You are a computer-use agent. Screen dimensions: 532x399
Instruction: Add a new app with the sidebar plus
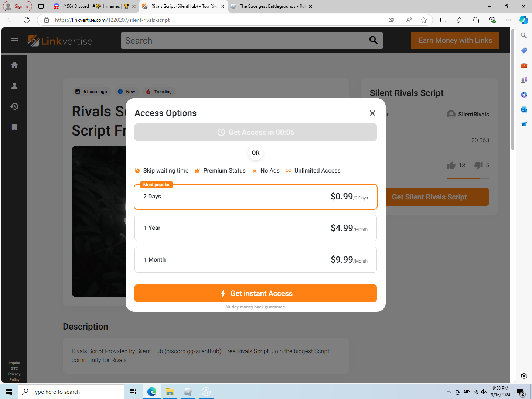[524, 148]
